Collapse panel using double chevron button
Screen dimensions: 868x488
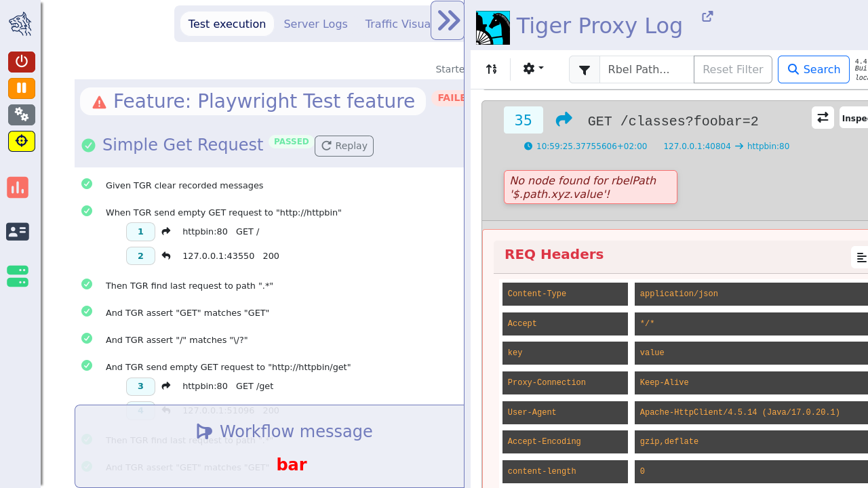click(x=448, y=20)
